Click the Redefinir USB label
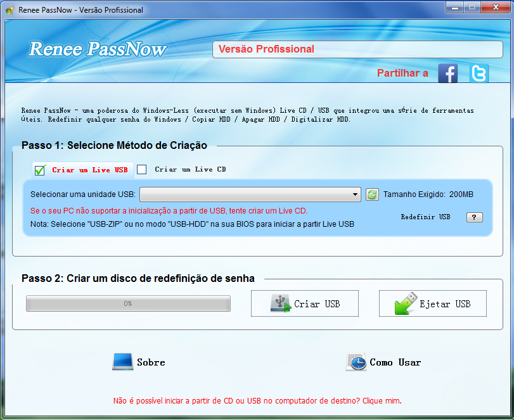The height and width of the screenshot is (420, 514). pos(425,217)
